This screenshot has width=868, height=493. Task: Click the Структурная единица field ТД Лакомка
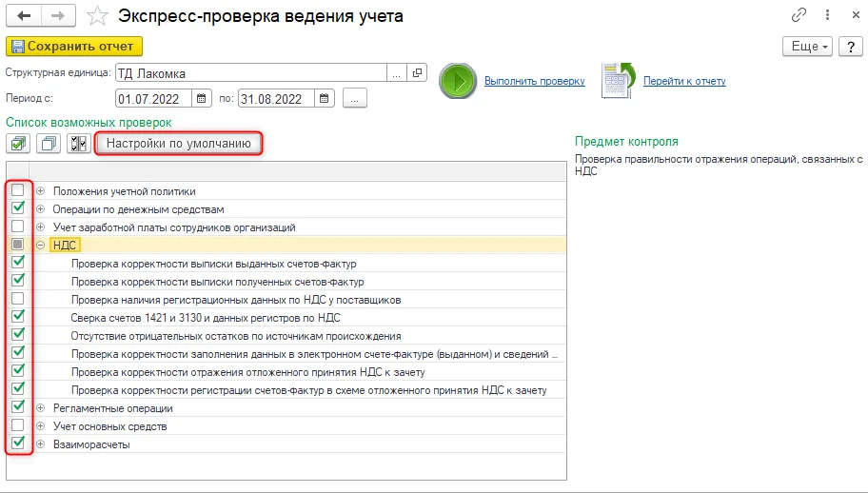click(x=250, y=73)
